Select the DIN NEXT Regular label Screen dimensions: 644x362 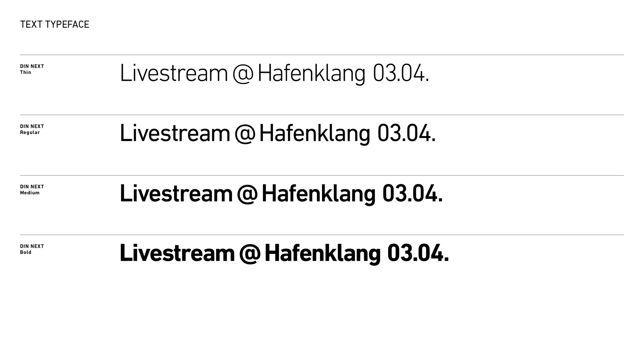point(32,129)
